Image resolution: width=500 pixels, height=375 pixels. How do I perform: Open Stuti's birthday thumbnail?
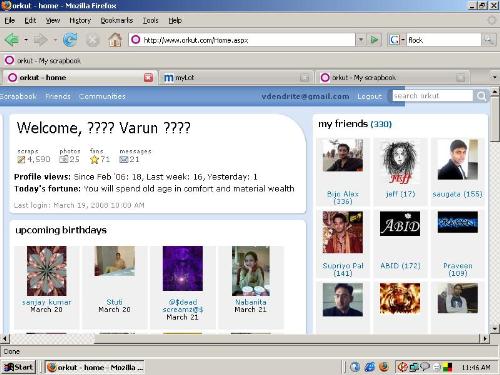[114, 261]
